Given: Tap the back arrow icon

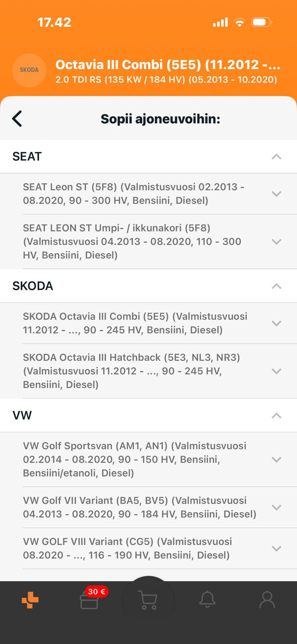Looking at the screenshot, I should click(x=17, y=119).
